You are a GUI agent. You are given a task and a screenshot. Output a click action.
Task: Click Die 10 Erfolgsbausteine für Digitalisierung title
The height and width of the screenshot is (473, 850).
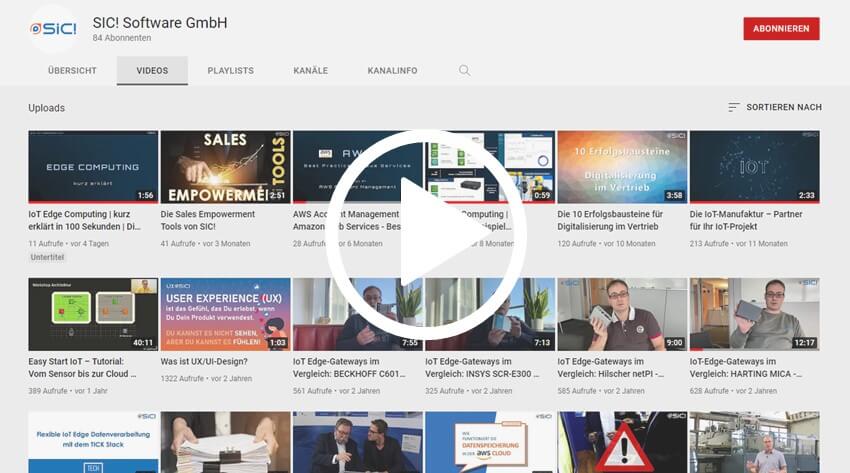(x=610, y=221)
